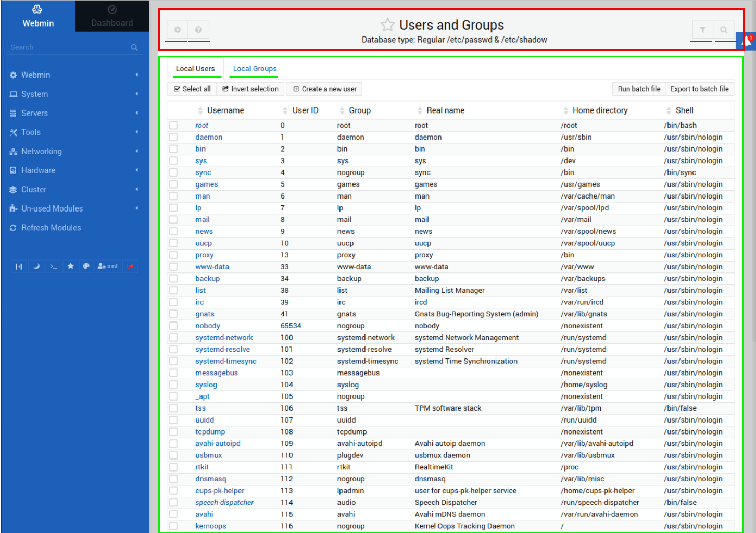Favorite Users and Groups with star outline
The height and width of the screenshot is (533, 756).
click(387, 25)
